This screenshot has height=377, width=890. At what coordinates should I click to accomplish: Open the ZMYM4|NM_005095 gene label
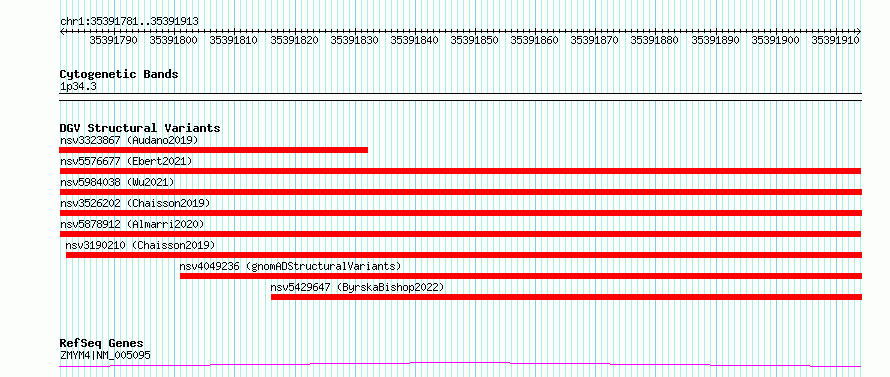[x=105, y=356]
